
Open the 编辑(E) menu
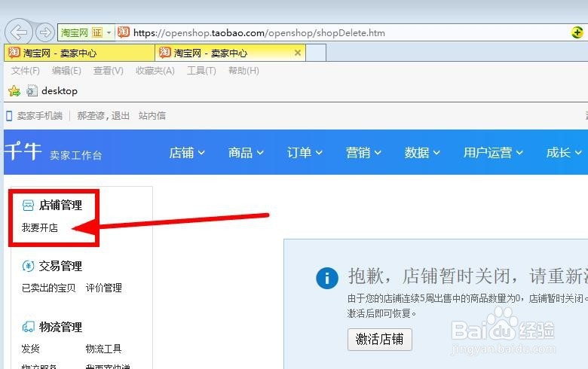[x=66, y=71]
